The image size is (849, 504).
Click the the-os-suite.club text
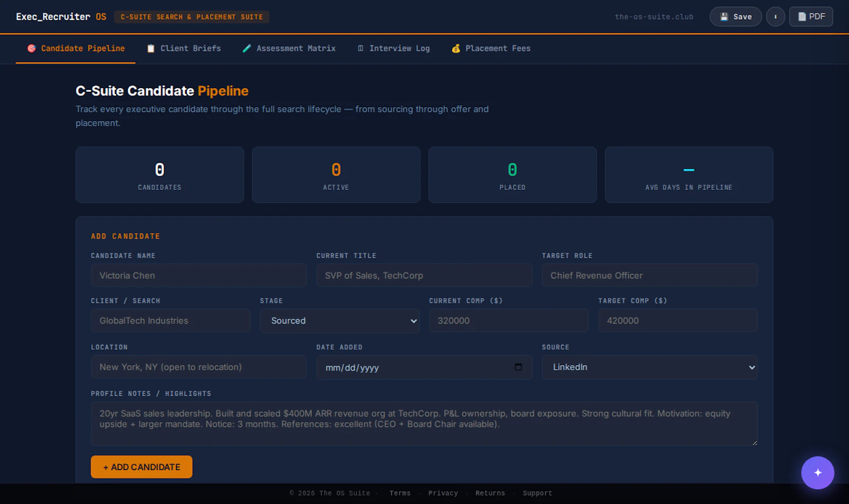click(x=654, y=17)
